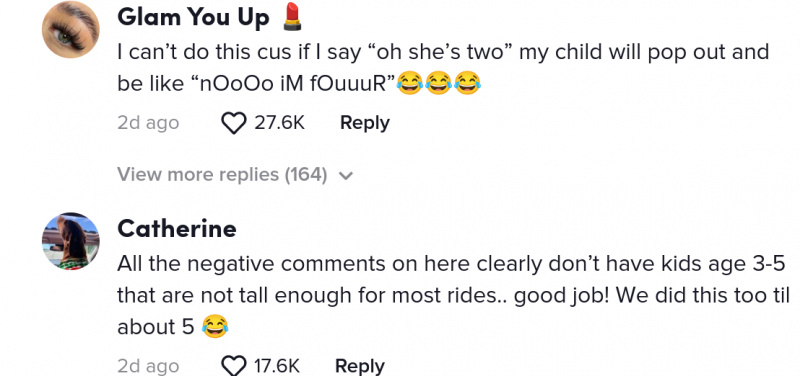Image resolution: width=800 pixels, height=376 pixels.
Task: Open Glam You Up's eye-lash profile picture
Action: 70,29
